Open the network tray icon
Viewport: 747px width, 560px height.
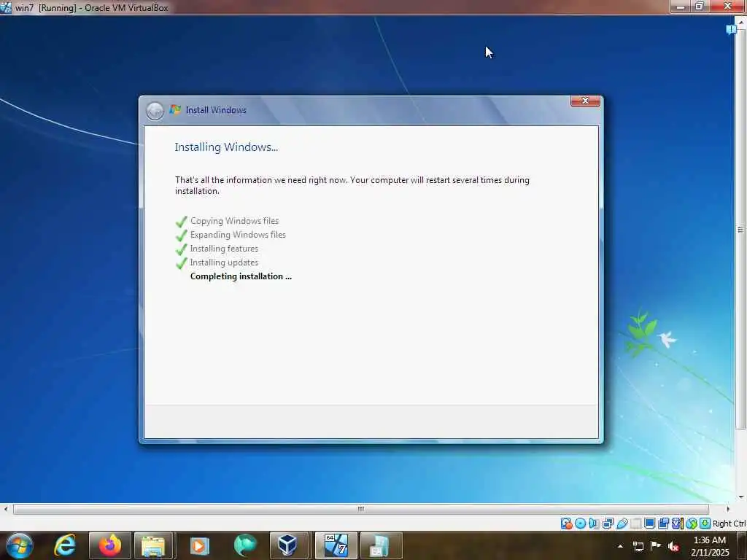[638, 546]
